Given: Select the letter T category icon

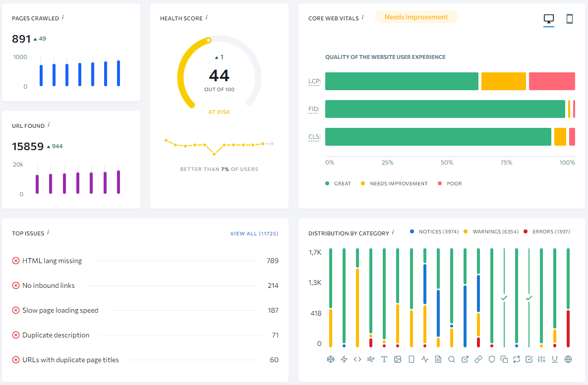Looking at the screenshot, I should 384,359.
